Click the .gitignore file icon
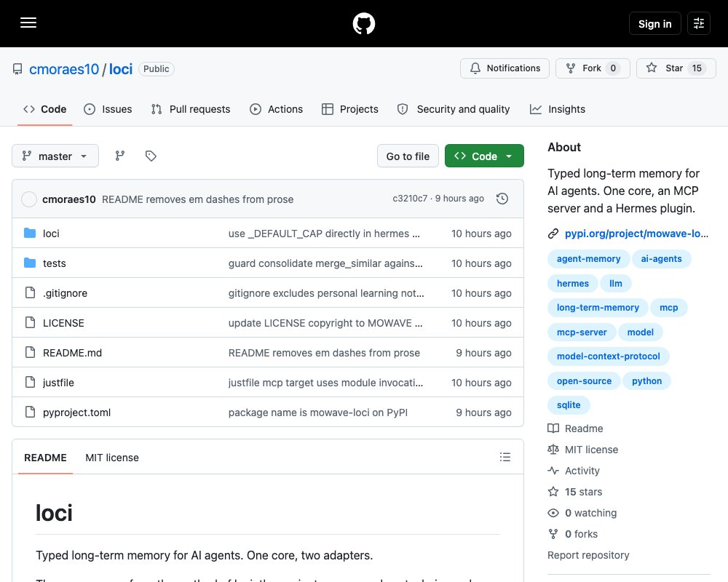Viewport: 728px width, 582px height. pyautogui.click(x=30, y=293)
